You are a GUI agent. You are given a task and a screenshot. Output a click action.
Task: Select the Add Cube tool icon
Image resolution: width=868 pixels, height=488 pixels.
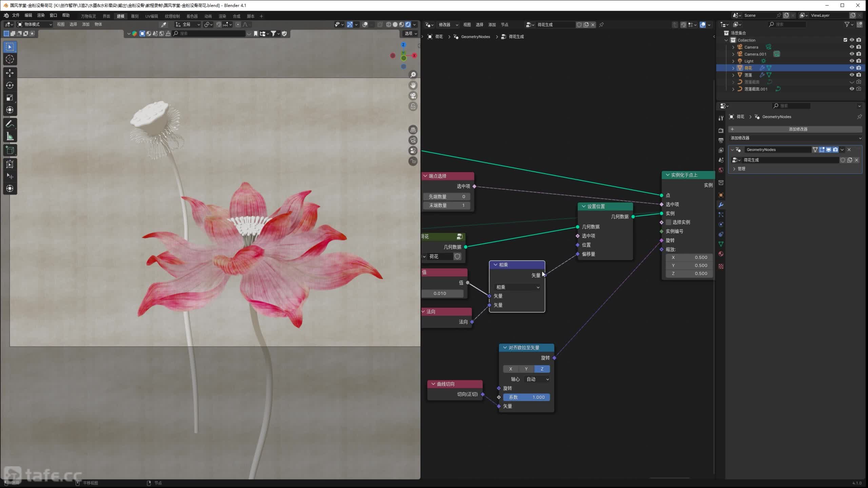coord(10,150)
